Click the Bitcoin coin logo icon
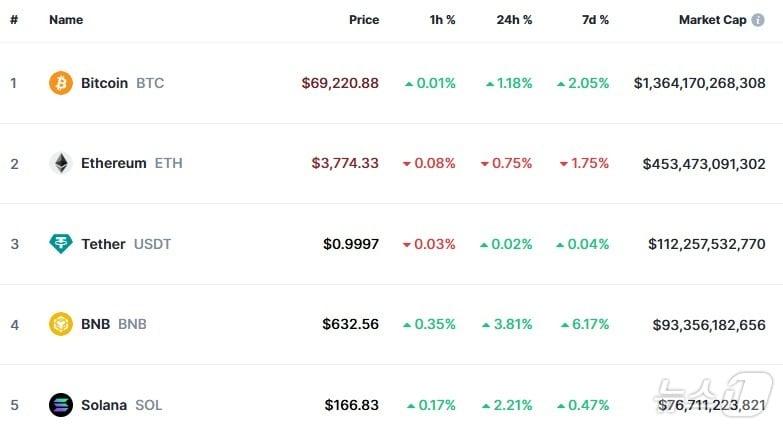 point(61,83)
